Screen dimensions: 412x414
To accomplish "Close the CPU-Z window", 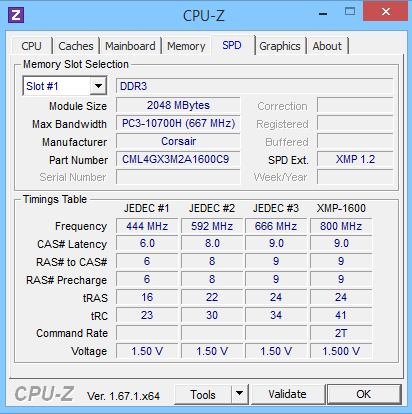I will [385, 12].
